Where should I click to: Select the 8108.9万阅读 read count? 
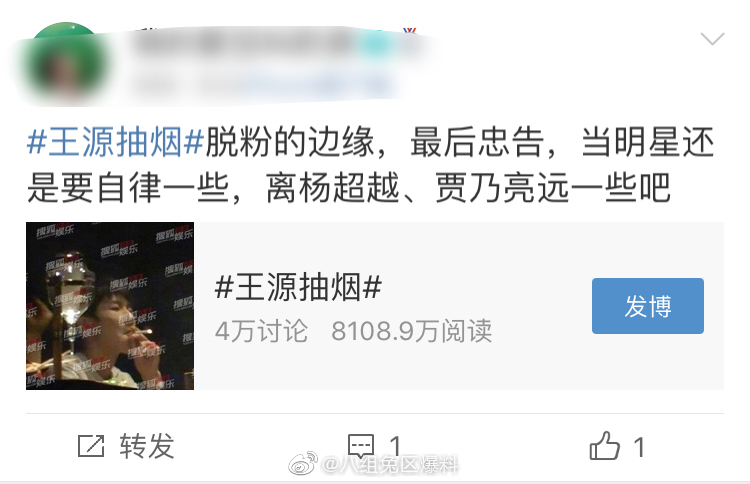[x=411, y=331]
